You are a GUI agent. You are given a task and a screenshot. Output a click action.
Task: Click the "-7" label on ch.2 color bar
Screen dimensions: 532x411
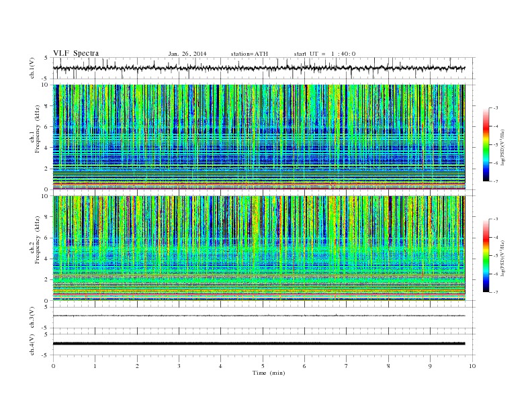pos(496,292)
